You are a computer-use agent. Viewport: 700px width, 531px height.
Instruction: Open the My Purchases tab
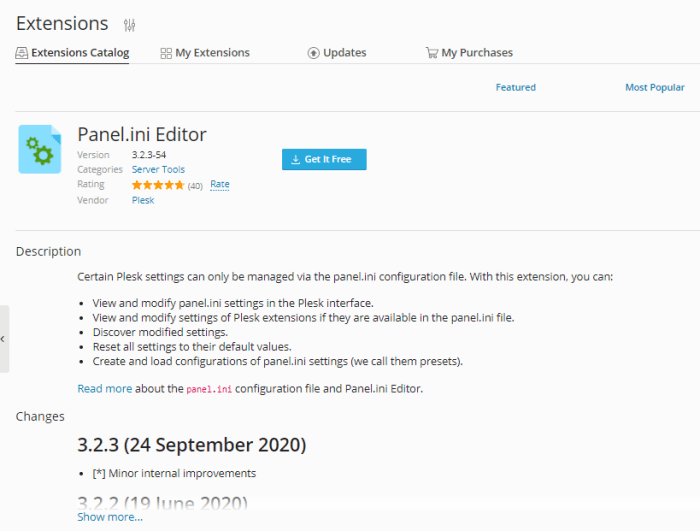[469, 53]
